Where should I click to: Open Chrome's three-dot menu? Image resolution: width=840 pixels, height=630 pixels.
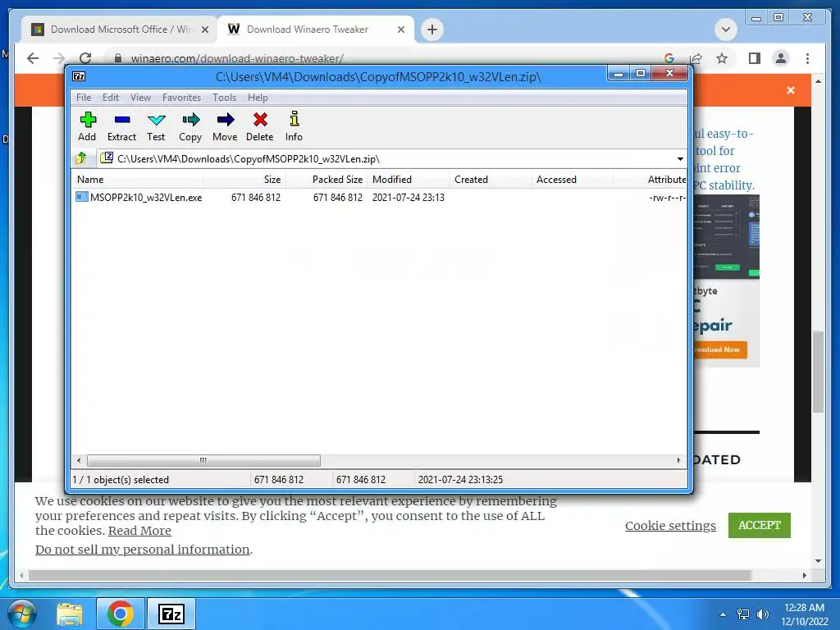[x=807, y=58]
